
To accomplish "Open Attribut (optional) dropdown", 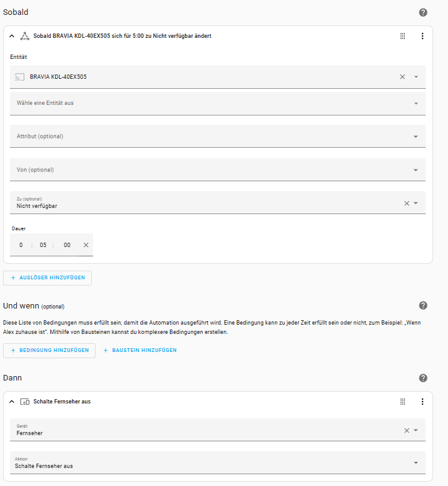I will [218, 137].
